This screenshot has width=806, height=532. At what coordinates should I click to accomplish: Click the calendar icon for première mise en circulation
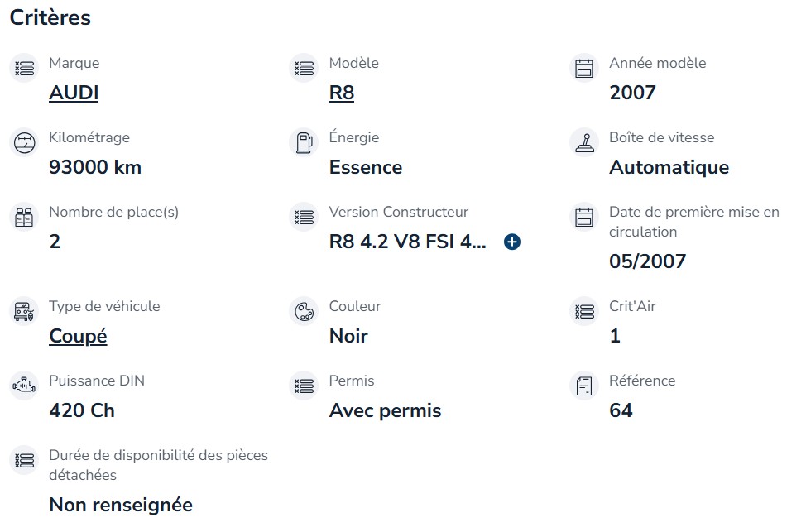[x=584, y=217]
